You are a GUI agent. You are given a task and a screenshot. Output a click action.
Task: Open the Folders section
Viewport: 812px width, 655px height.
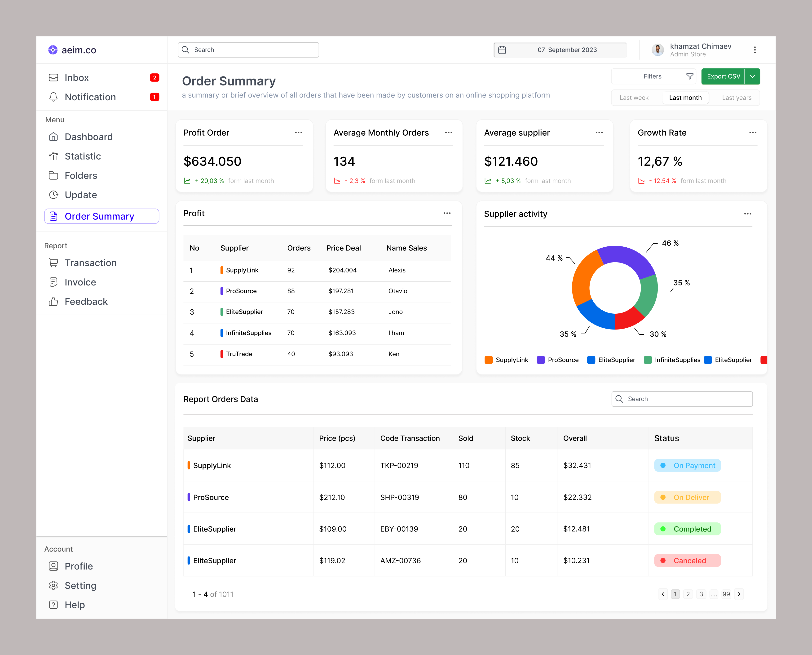point(81,175)
